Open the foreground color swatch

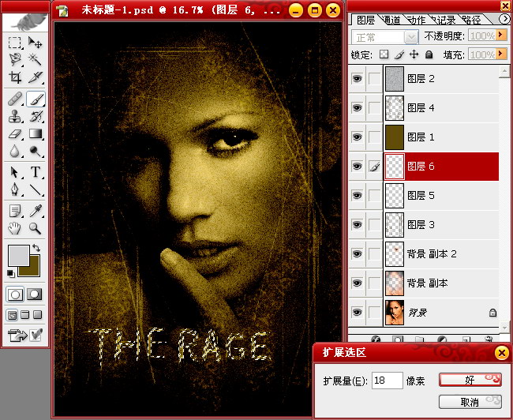(x=18, y=255)
